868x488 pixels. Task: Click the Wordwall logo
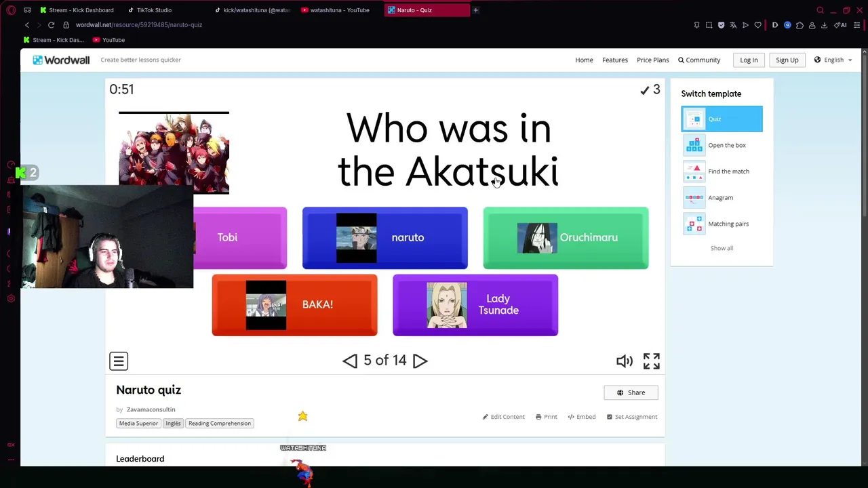[x=61, y=60]
